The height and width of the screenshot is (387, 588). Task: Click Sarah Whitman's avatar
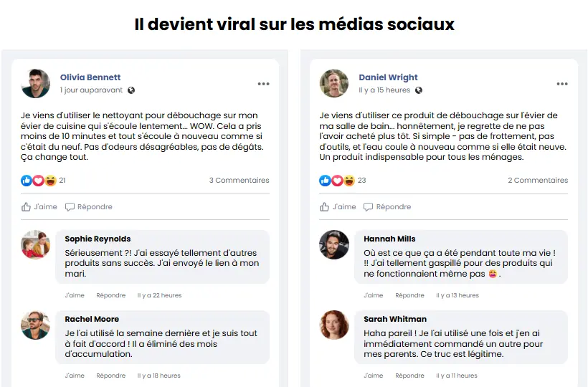pos(334,325)
